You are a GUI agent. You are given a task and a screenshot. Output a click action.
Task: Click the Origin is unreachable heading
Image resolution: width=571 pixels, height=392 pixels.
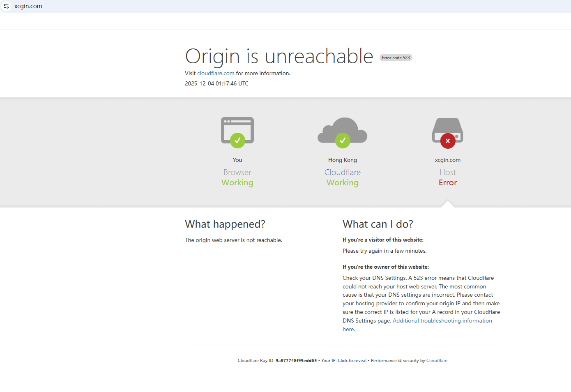[x=279, y=56]
